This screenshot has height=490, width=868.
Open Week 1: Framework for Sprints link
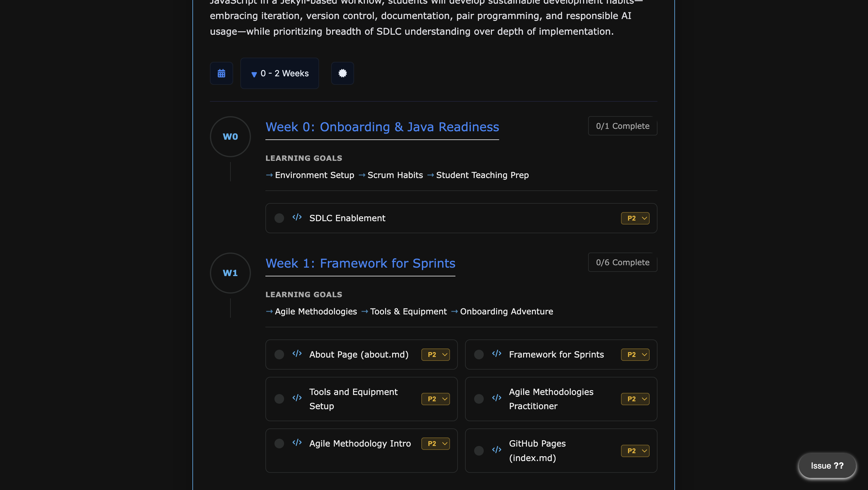click(x=360, y=263)
